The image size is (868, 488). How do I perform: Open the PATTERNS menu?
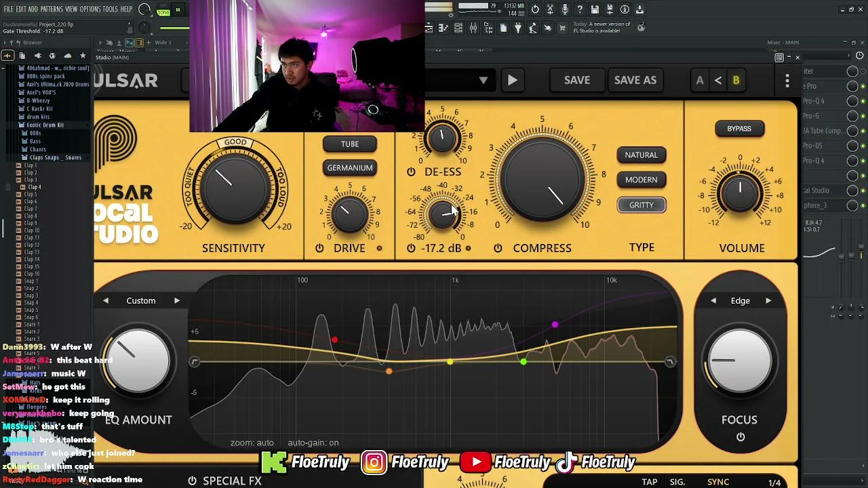[x=52, y=9]
